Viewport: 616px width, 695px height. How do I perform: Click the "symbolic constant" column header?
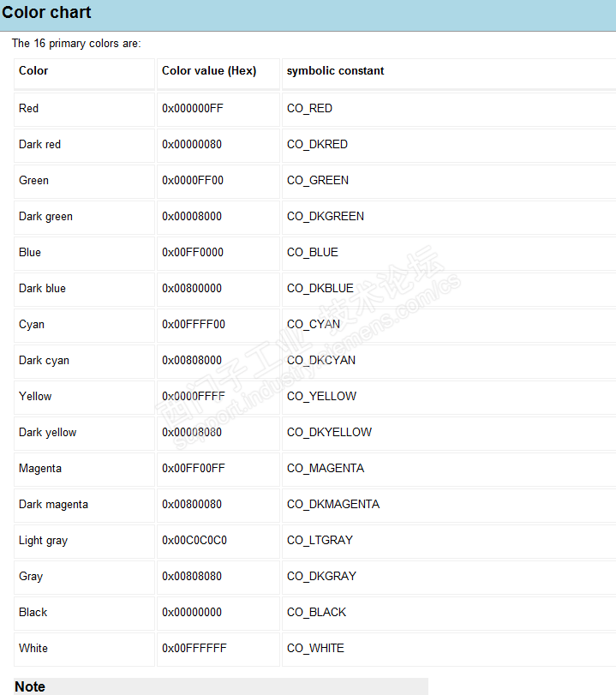tap(335, 71)
